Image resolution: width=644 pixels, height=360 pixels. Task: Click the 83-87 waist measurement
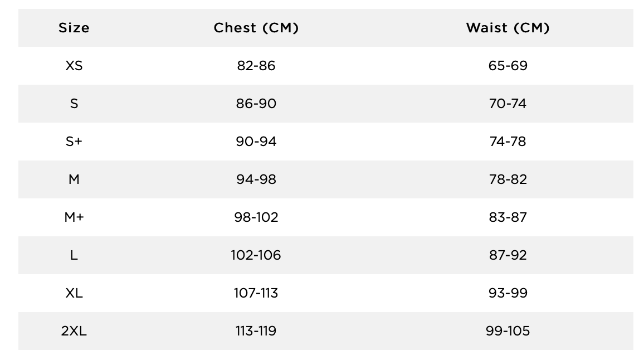(x=508, y=217)
